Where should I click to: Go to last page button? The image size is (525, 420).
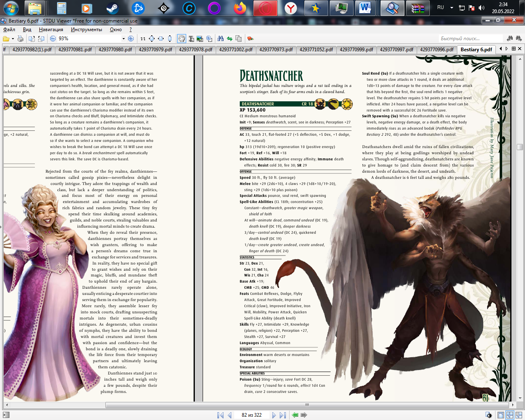click(283, 415)
